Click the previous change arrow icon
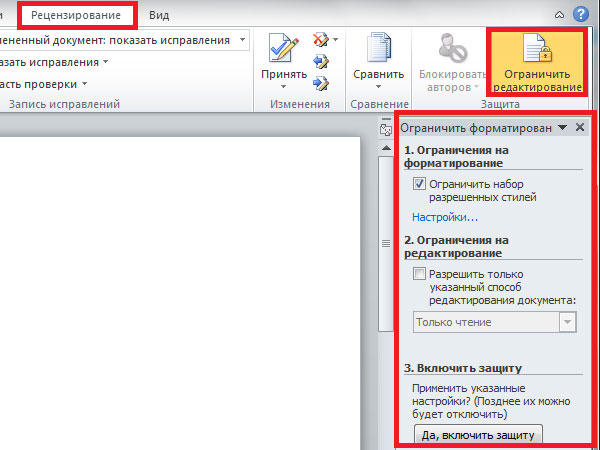Image resolution: width=600 pixels, height=450 pixels. tap(322, 60)
